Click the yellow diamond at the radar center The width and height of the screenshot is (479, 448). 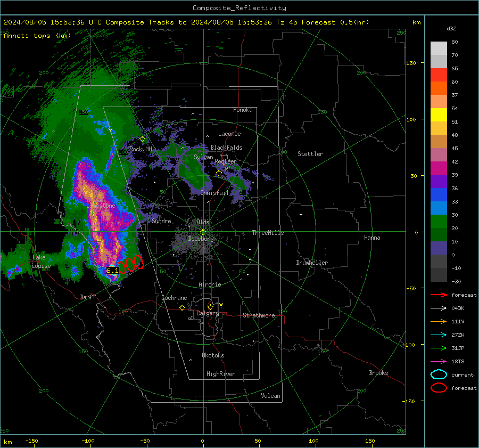pos(203,232)
